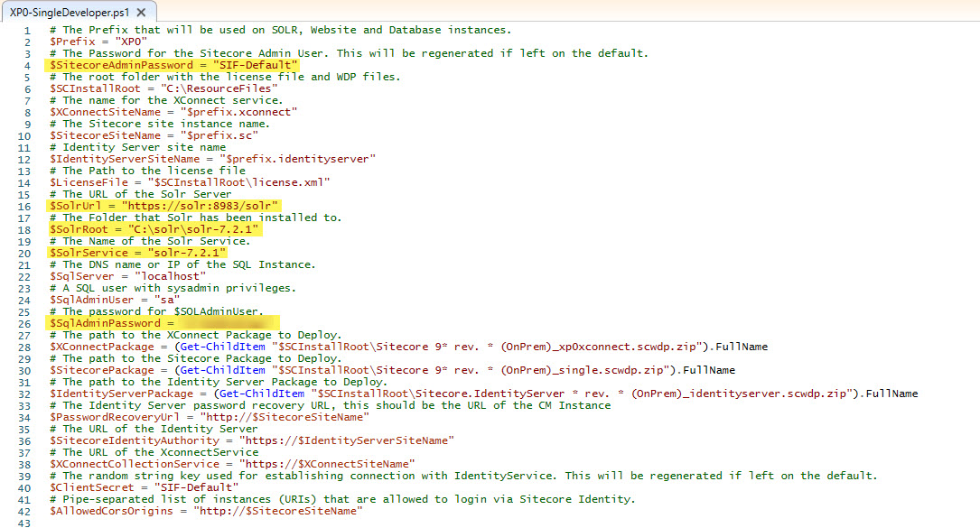Click the $XConnectPackage Get-ChildItem line
This screenshot has width=980, height=528.
(x=409, y=347)
